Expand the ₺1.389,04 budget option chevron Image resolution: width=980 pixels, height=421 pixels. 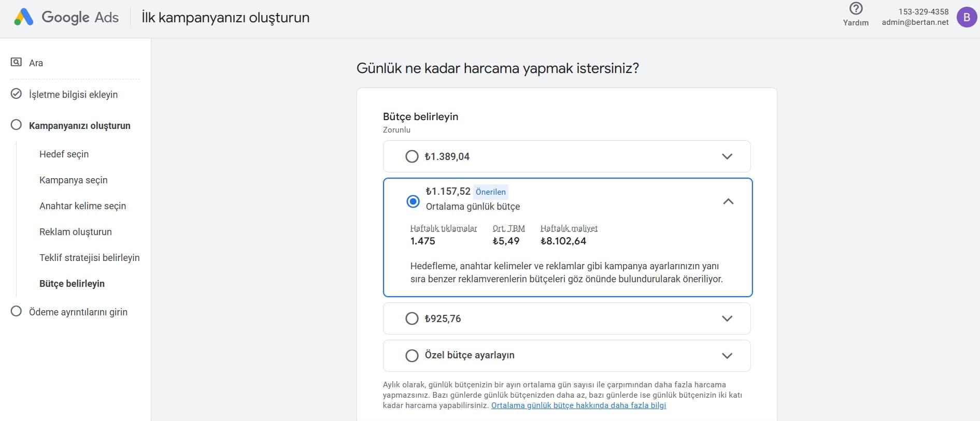point(727,156)
